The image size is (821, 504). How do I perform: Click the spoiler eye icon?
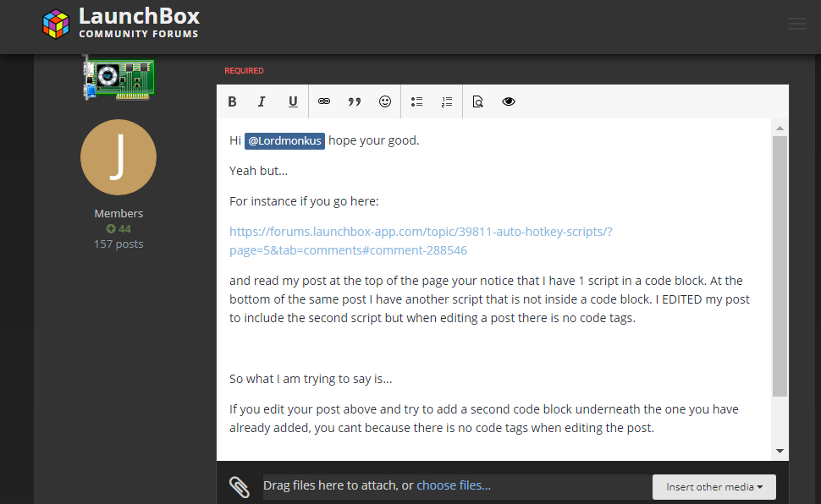(509, 101)
